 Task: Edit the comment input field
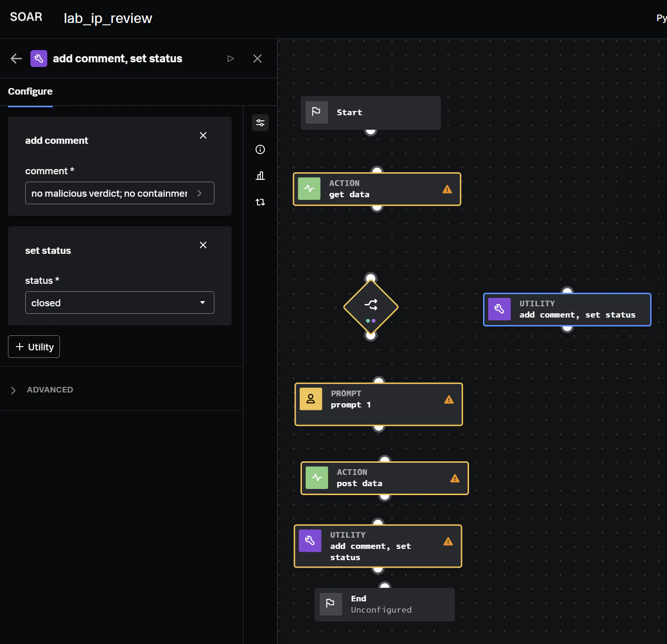(x=120, y=193)
